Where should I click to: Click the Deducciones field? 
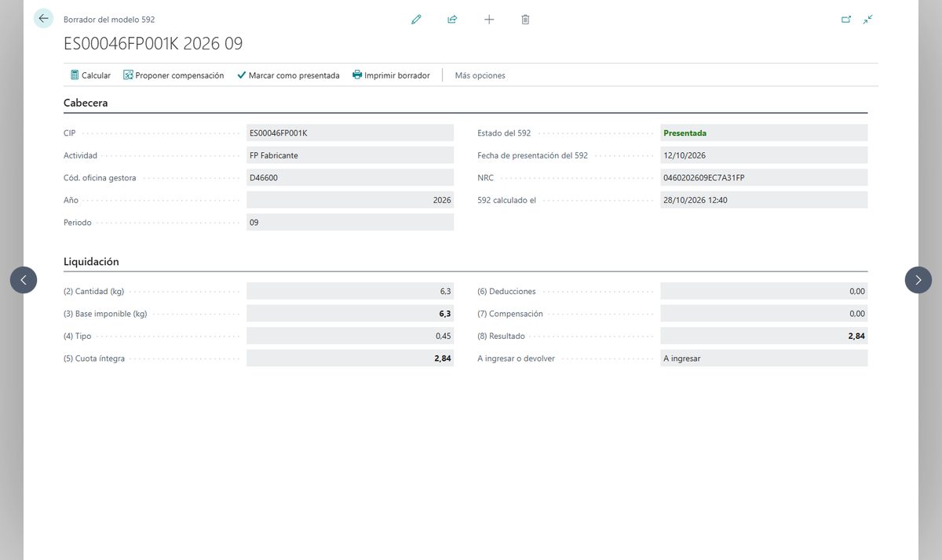coord(764,291)
